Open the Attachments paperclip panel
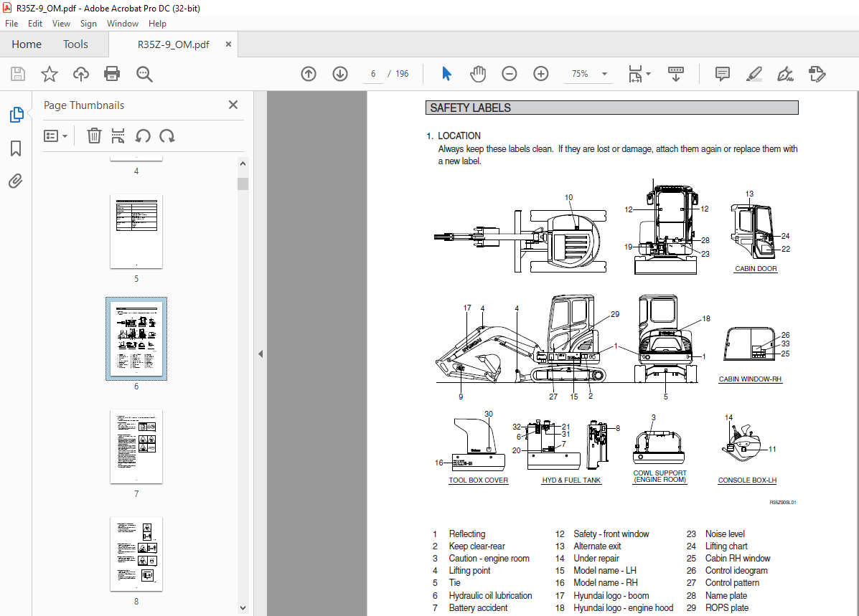The height and width of the screenshot is (616, 859). point(16,181)
